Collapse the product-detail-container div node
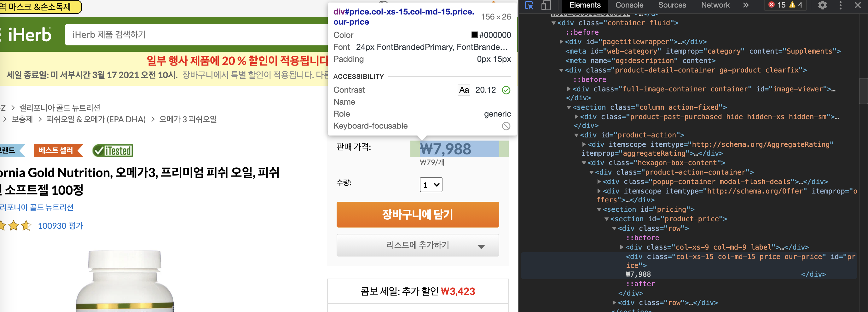Screen dimensions: 868x312 tap(561, 70)
